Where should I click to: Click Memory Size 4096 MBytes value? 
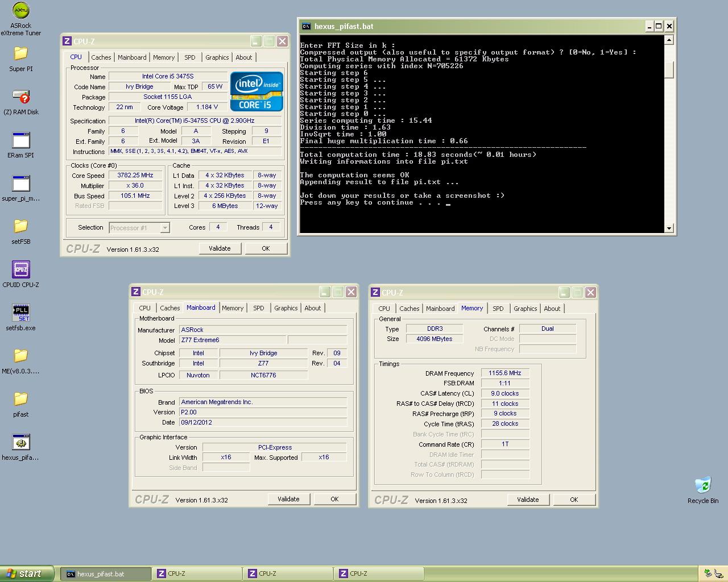point(435,339)
